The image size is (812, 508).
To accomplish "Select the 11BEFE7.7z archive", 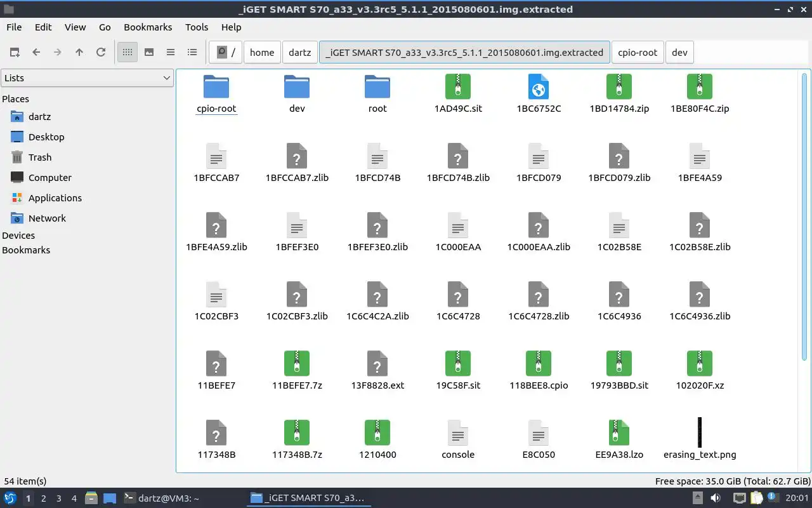I will (297, 364).
